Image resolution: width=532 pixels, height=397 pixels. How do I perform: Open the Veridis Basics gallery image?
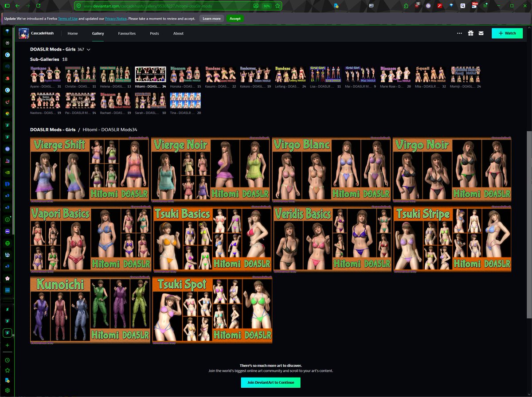[x=332, y=238]
